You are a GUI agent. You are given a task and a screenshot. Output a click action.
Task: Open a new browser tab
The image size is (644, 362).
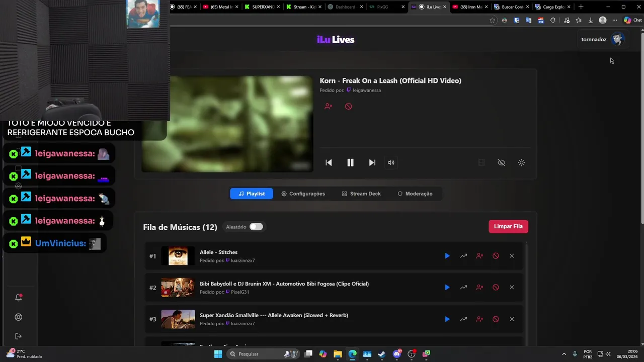(581, 7)
